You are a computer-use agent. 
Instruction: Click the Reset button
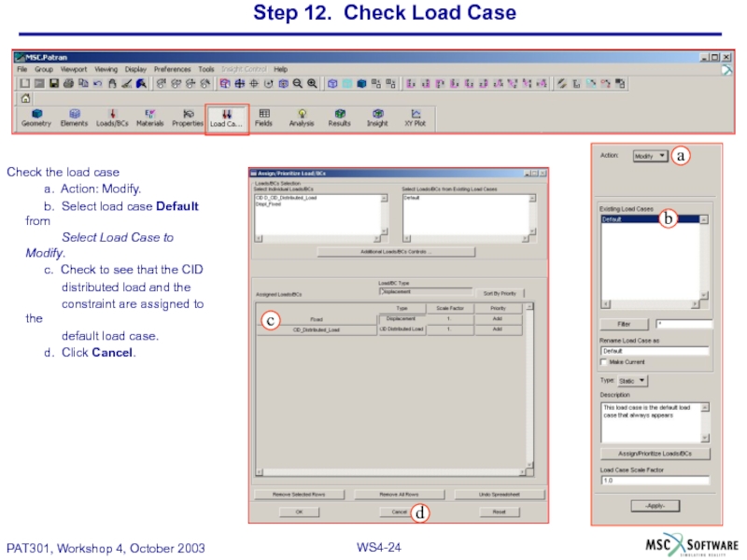coord(500,512)
